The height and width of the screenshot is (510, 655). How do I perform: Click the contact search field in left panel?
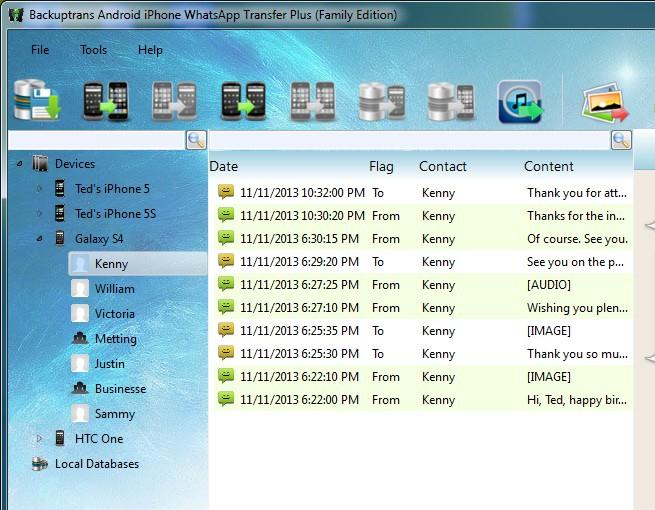[97, 140]
